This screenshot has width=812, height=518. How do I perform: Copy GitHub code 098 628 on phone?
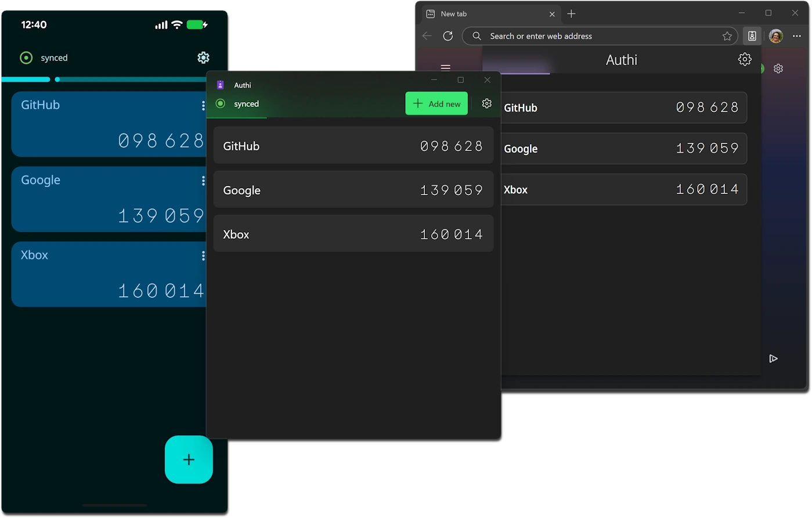coord(161,141)
